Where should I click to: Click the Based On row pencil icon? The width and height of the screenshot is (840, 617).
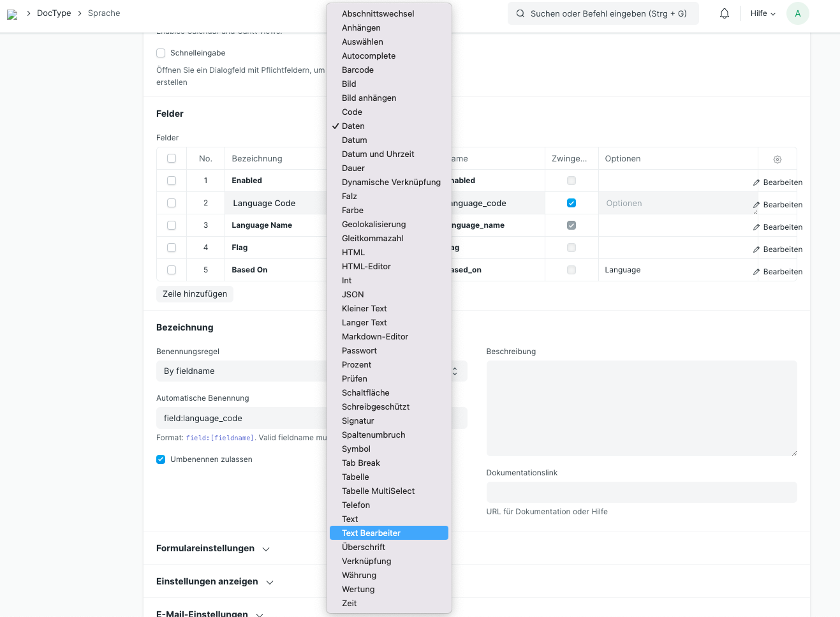click(756, 272)
